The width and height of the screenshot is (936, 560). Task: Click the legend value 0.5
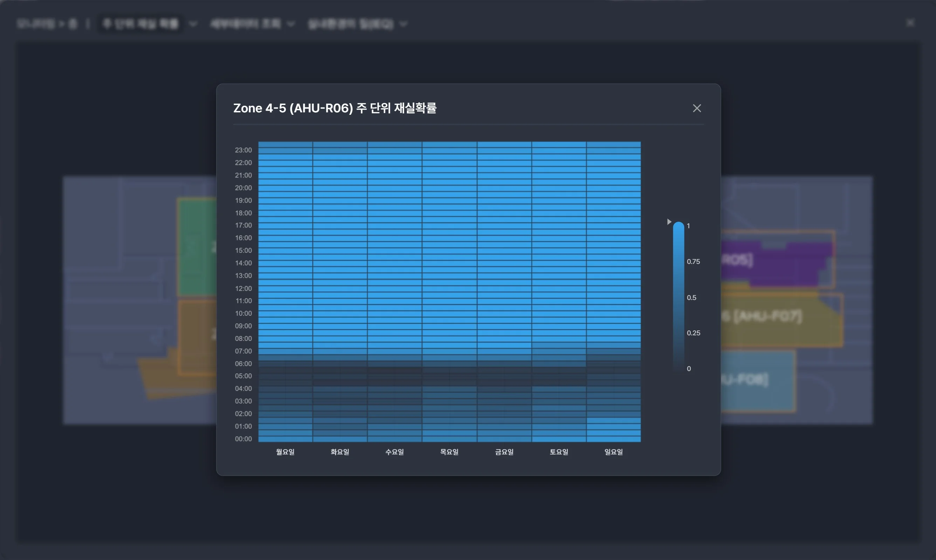pos(691,297)
